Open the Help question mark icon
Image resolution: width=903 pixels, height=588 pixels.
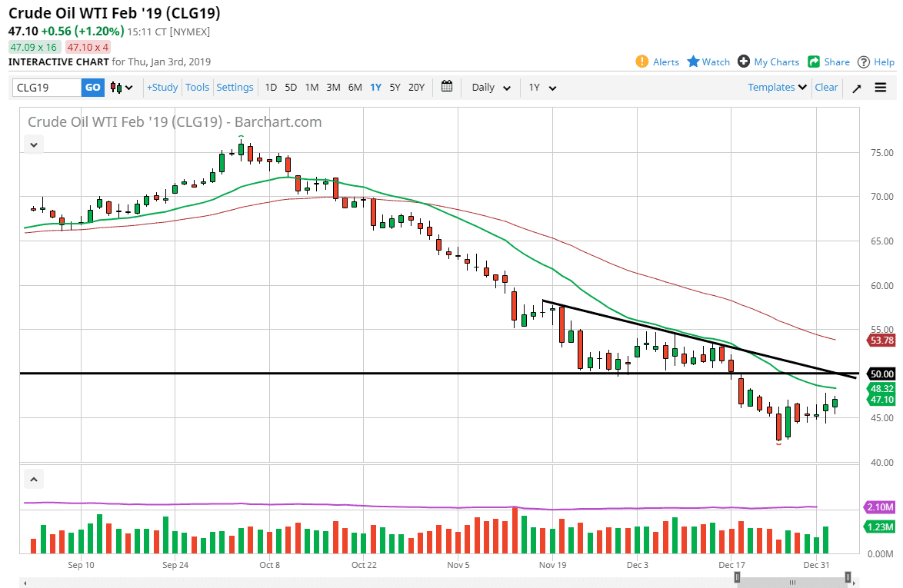[x=864, y=62]
